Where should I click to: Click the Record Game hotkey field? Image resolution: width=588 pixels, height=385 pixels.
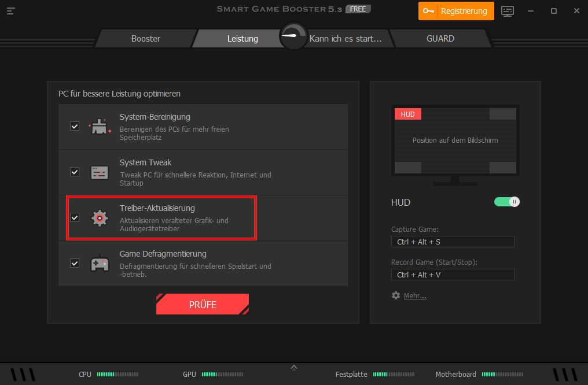pyautogui.click(x=453, y=275)
